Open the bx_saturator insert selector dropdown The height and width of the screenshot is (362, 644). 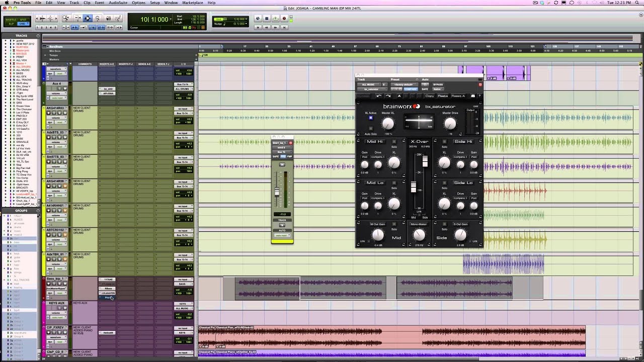point(372,89)
